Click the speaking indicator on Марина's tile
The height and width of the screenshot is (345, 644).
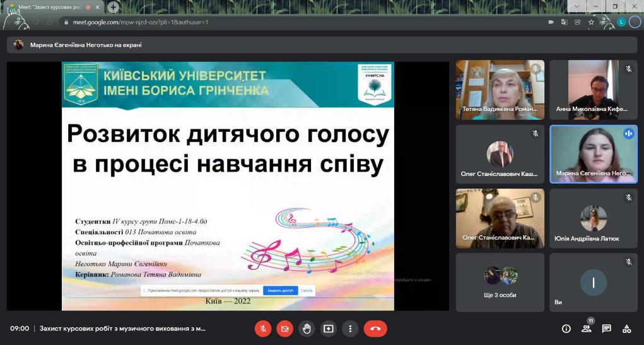tap(628, 133)
